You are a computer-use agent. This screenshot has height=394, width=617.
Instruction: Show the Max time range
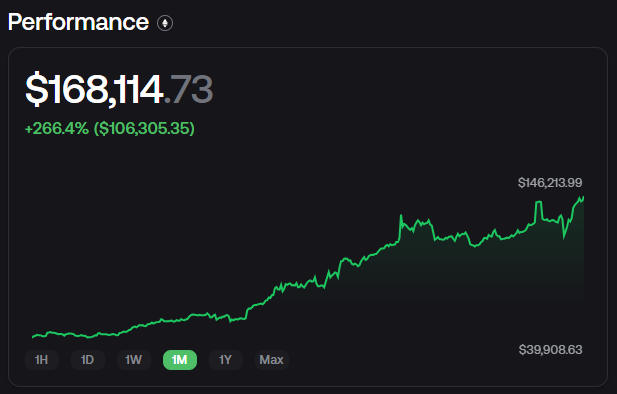pos(272,360)
